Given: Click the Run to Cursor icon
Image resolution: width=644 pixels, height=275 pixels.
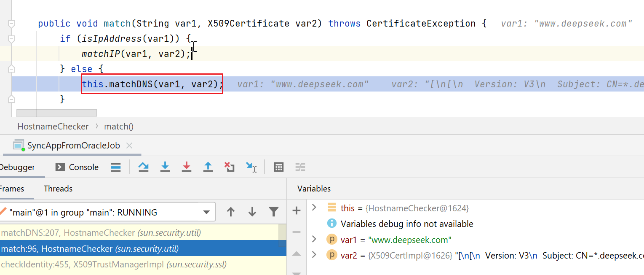Looking at the screenshot, I should pos(251,167).
